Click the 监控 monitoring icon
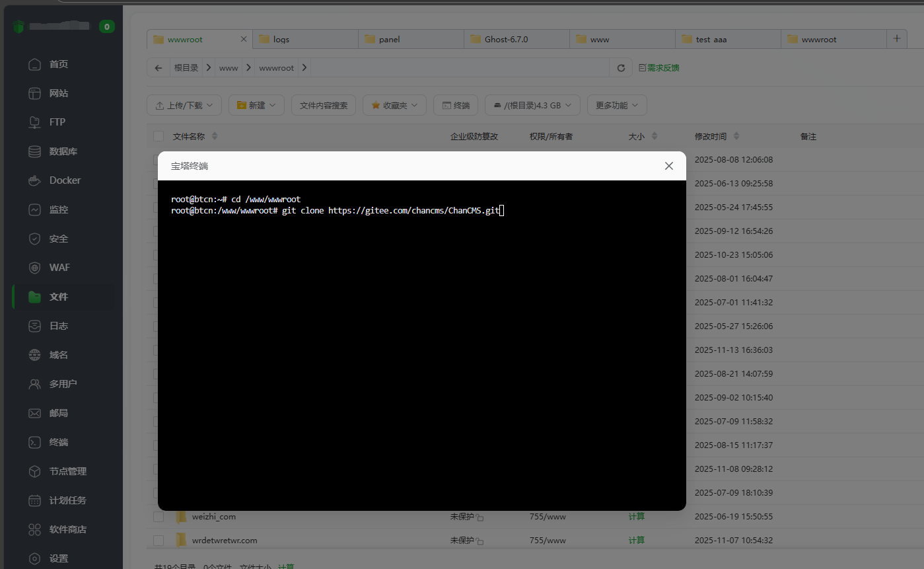 (x=35, y=209)
